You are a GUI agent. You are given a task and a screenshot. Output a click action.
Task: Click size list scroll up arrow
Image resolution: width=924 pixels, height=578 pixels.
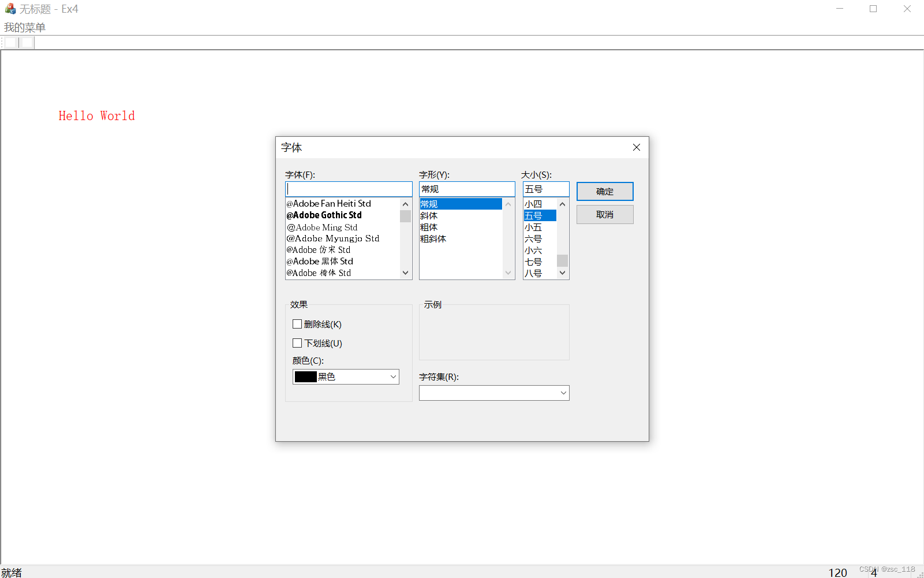(x=562, y=204)
